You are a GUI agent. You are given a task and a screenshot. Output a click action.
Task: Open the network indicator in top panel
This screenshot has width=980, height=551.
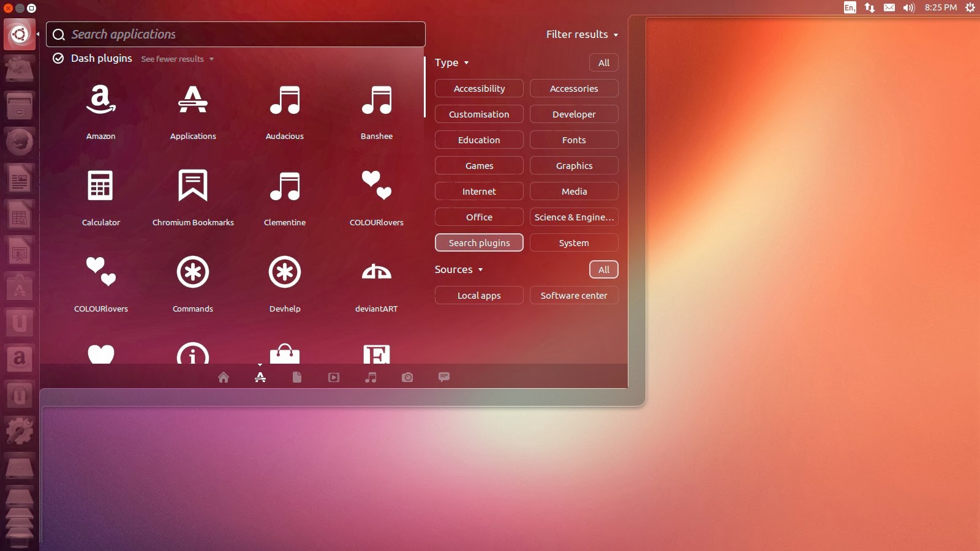870,7
